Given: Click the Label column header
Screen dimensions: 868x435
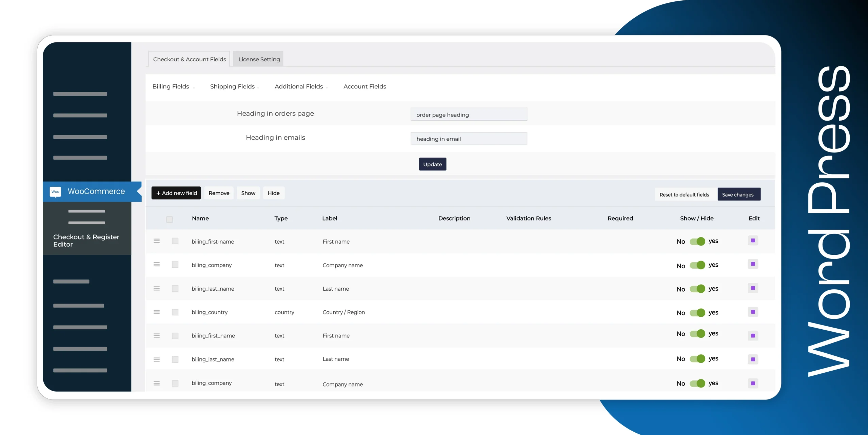Looking at the screenshot, I should tap(330, 218).
